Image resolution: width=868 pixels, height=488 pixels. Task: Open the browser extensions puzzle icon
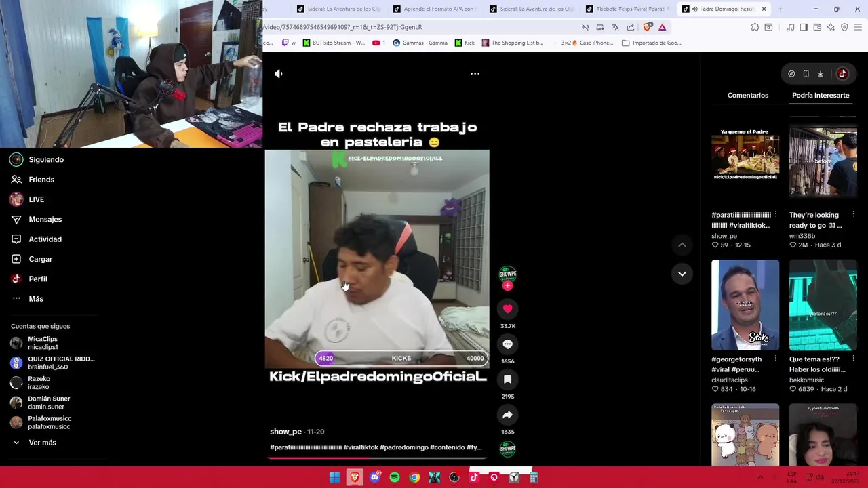coord(755,27)
